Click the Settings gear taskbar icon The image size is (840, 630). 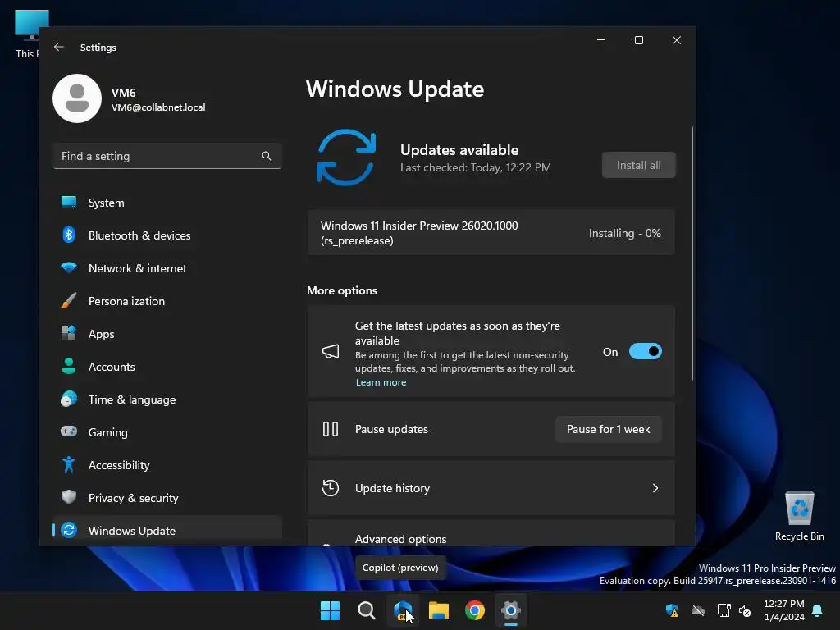click(x=511, y=610)
